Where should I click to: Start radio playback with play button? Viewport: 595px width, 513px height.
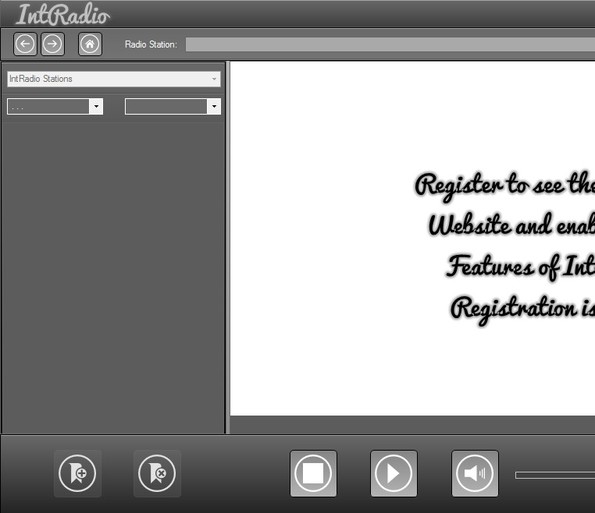(x=394, y=474)
